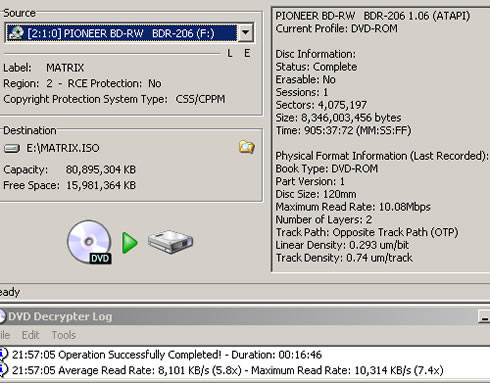Click the disc drive icon in Source box
Screen dimensions: 490x383
(x=16, y=33)
